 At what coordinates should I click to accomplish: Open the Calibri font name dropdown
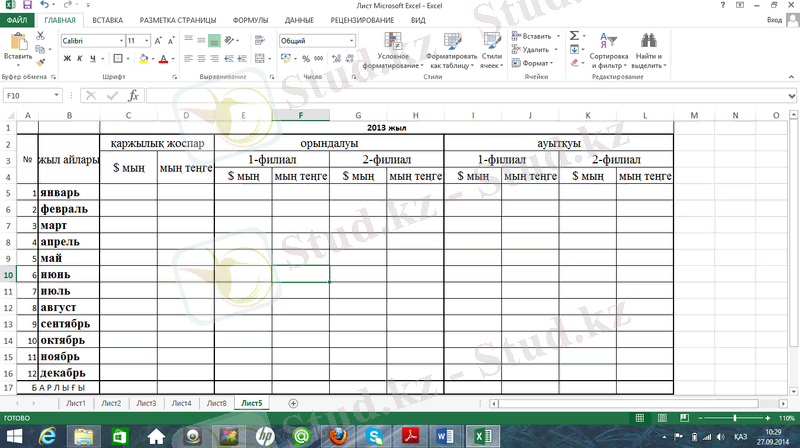121,41
